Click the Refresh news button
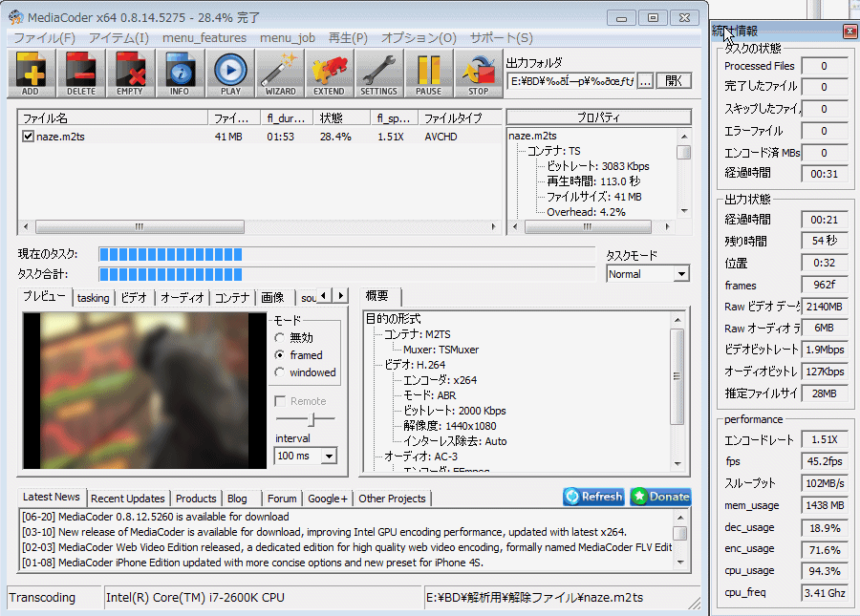860x616 pixels. (593, 497)
